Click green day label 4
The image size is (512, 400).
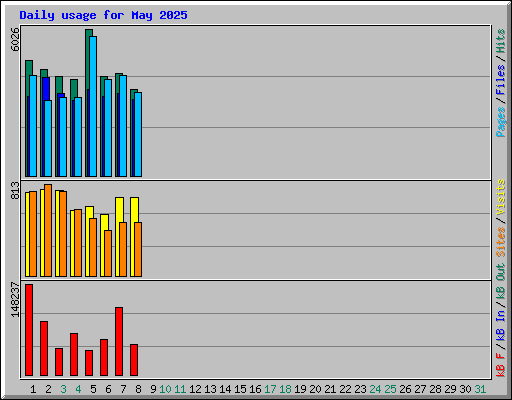[x=78, y=389]
